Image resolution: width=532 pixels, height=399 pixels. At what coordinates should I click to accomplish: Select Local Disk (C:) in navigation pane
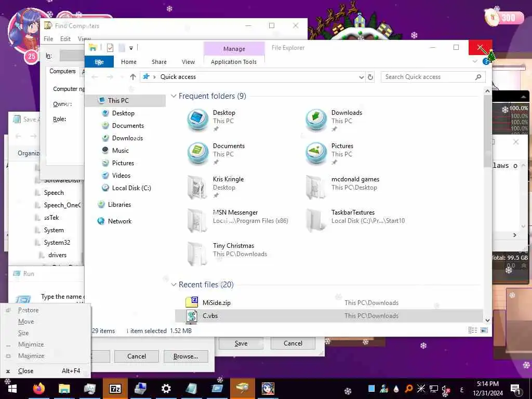[131, 188]
